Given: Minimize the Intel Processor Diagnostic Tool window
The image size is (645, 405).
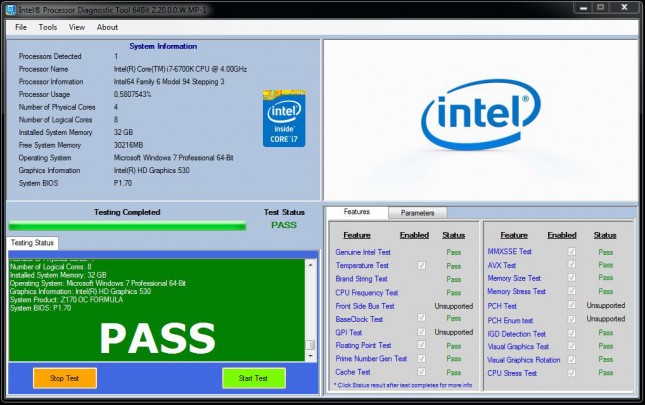Looking at the screenshot, I should [583, 7].
